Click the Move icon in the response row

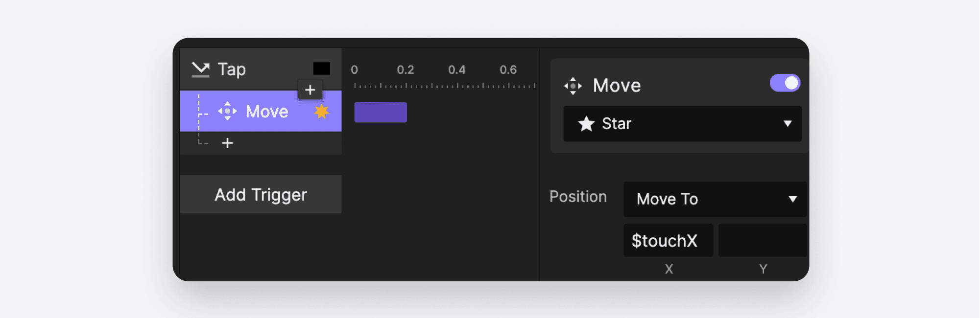[x=227, y=111]
